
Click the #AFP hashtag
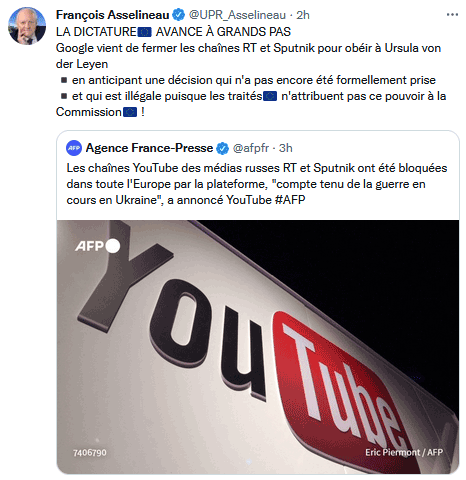pos(290,200)
